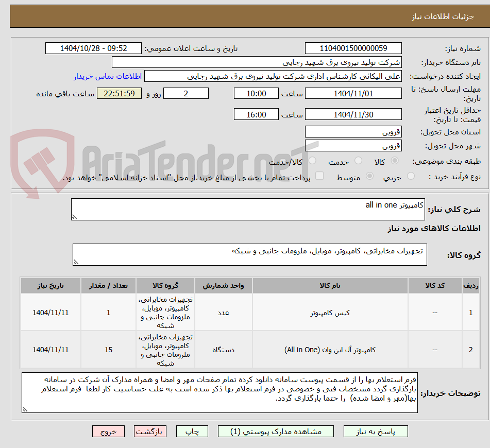This screenshot has width=490, height=448.
Task: Click the resize grip of buyer notes box
Action: tap(25, 409)
